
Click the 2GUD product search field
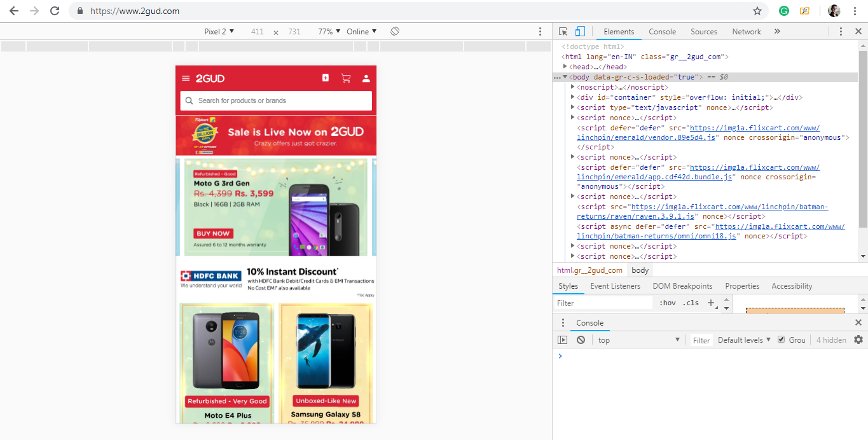276,100
